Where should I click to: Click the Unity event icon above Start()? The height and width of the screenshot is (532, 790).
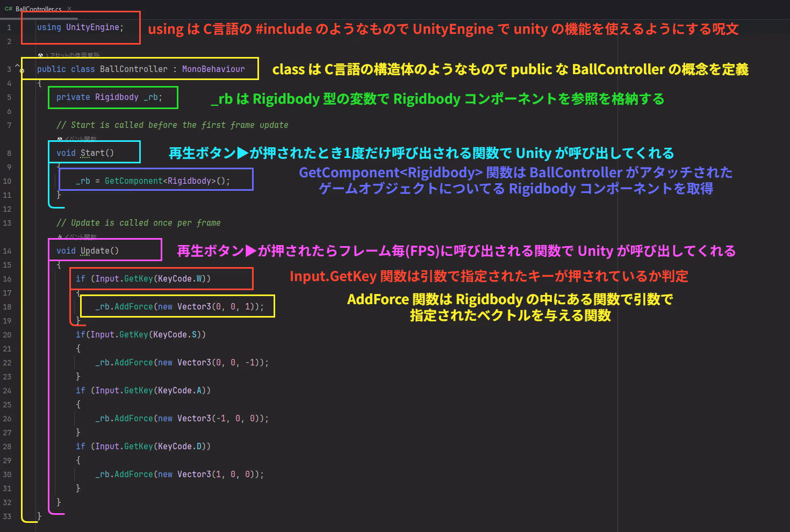pyautogui.click(x=60, y=139)
